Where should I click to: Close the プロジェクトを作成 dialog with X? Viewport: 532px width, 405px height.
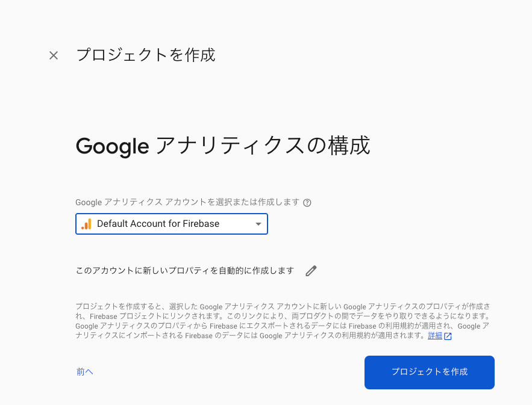(x=54, y=55)
